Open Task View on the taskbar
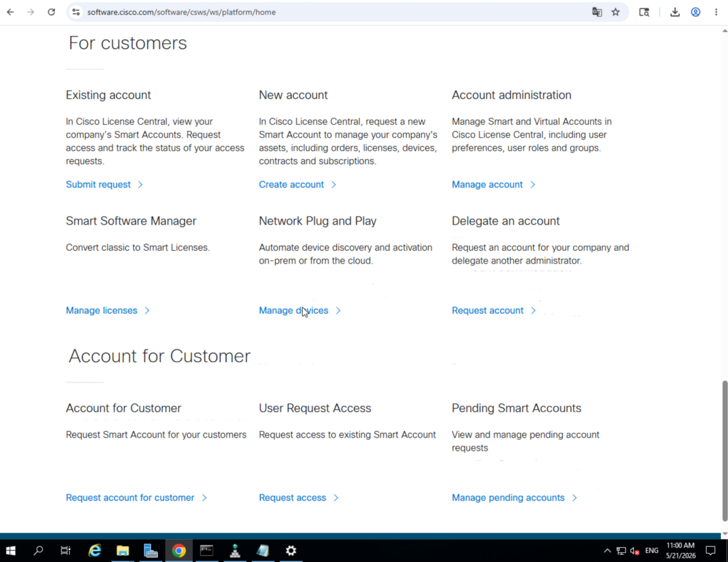Viewport: 728px width, 562px height. point(66,550)
